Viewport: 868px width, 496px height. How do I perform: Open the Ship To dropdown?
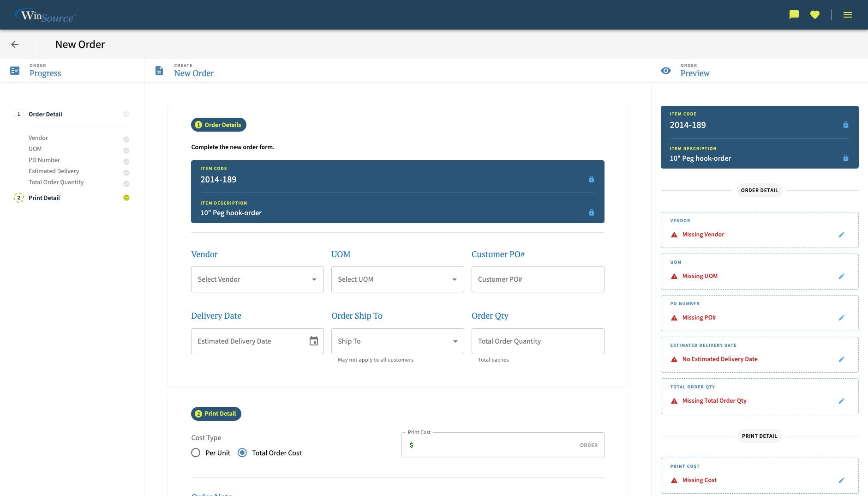(397, 341)
